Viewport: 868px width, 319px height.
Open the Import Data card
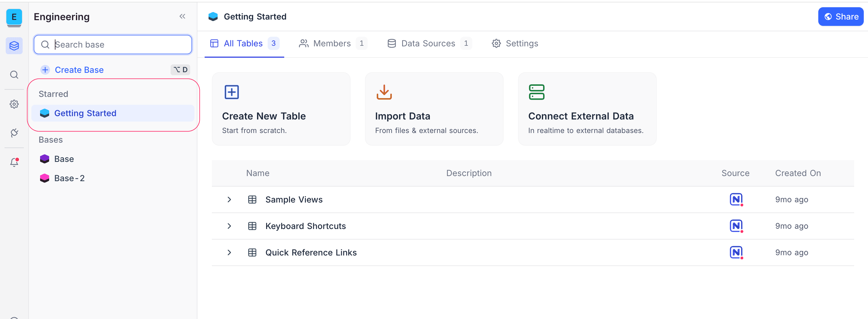click(x=434, y=109)
